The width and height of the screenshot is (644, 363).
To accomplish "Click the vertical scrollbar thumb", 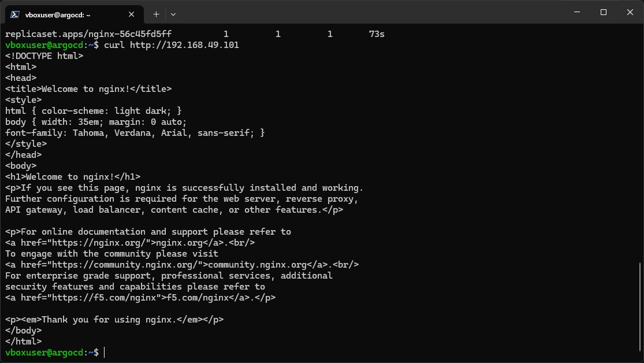I will click(640, 307).
